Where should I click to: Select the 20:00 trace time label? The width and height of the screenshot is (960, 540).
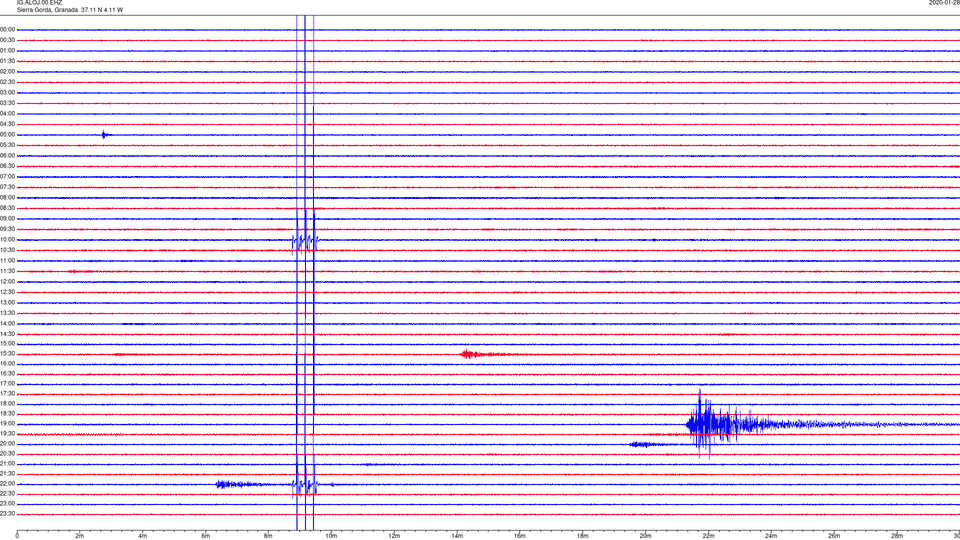coord(7,444)
